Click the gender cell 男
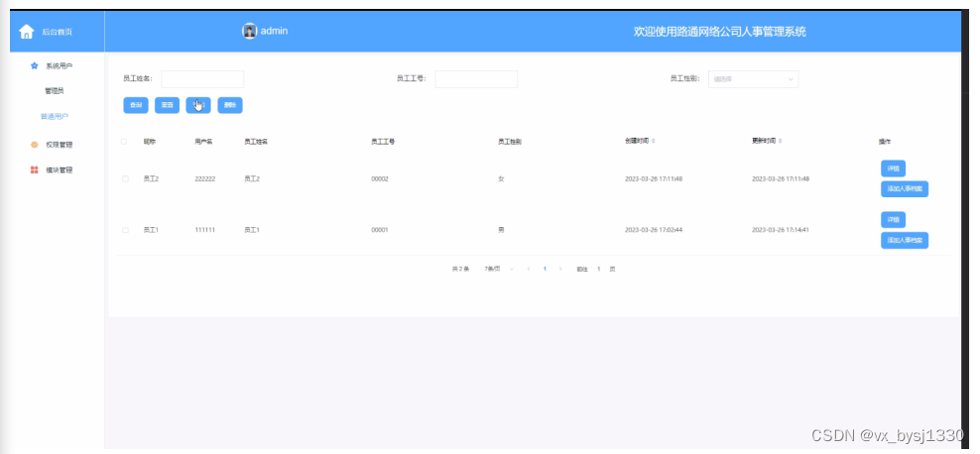980x454 pixels. click(x=501, y=230)
